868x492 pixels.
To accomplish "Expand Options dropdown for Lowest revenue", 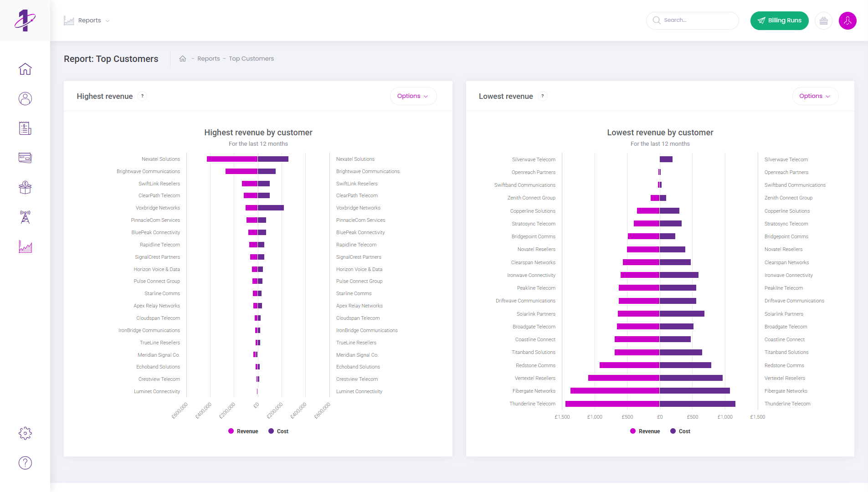I will click(815, 96).
